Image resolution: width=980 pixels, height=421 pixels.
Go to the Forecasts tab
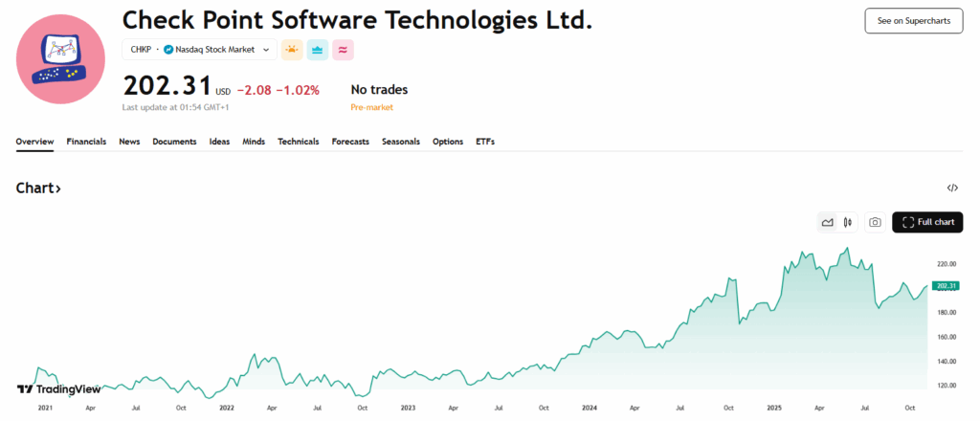coord(350,142)
